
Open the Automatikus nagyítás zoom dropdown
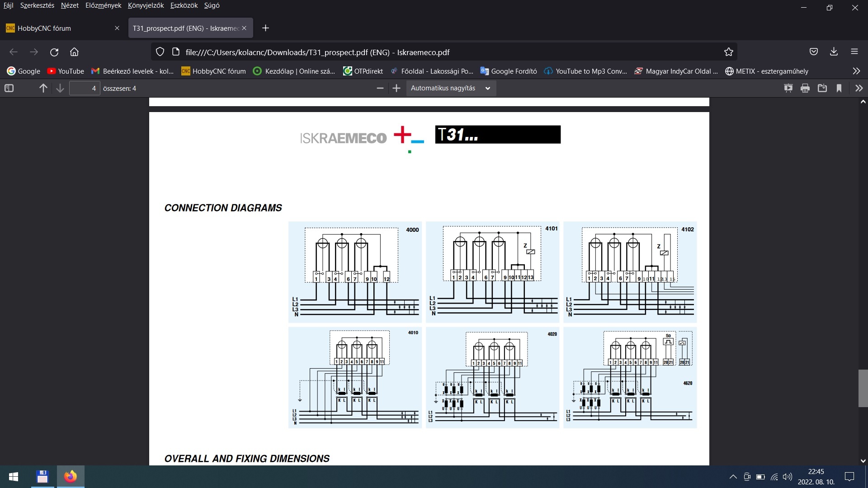(x=450, y=88)
